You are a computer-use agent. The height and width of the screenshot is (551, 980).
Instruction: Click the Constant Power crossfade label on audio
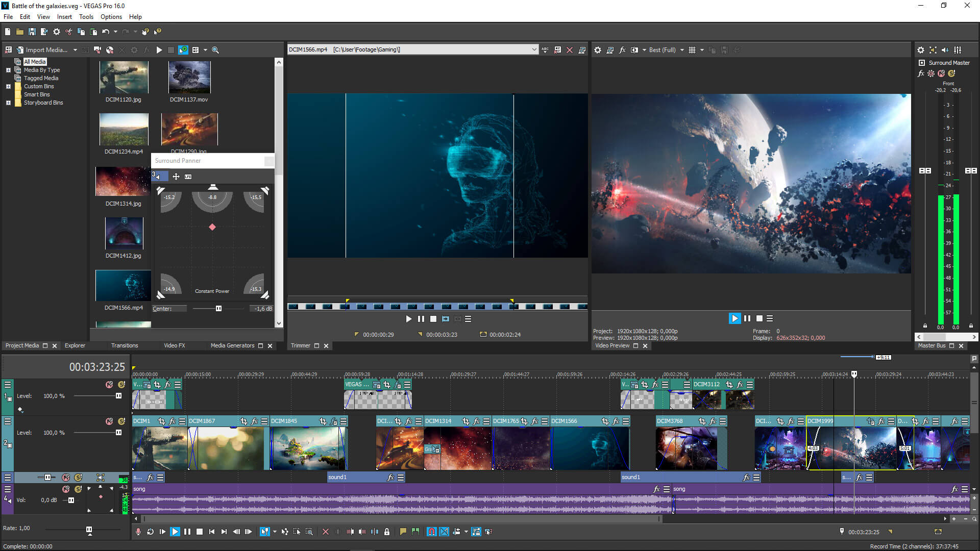pyautogui.click(x=212, y=291)
